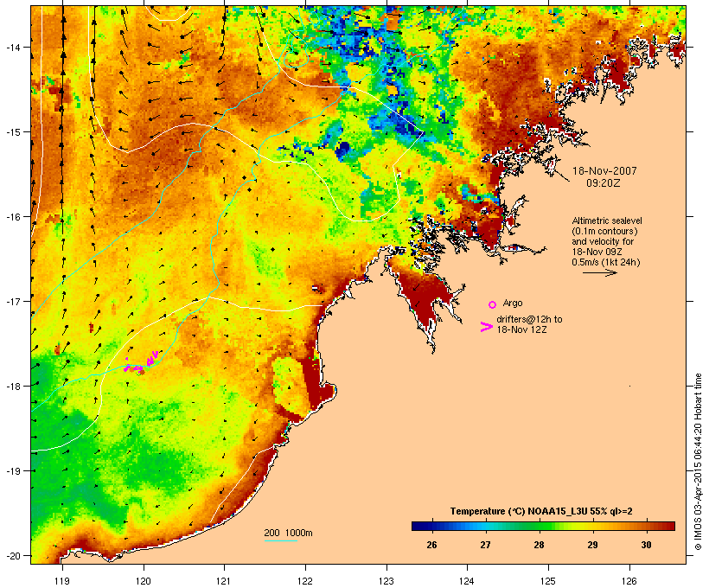709x588 pixels.
Task: Click the magenta drifter tracks near 120E
Action: (x=141, y=363)
